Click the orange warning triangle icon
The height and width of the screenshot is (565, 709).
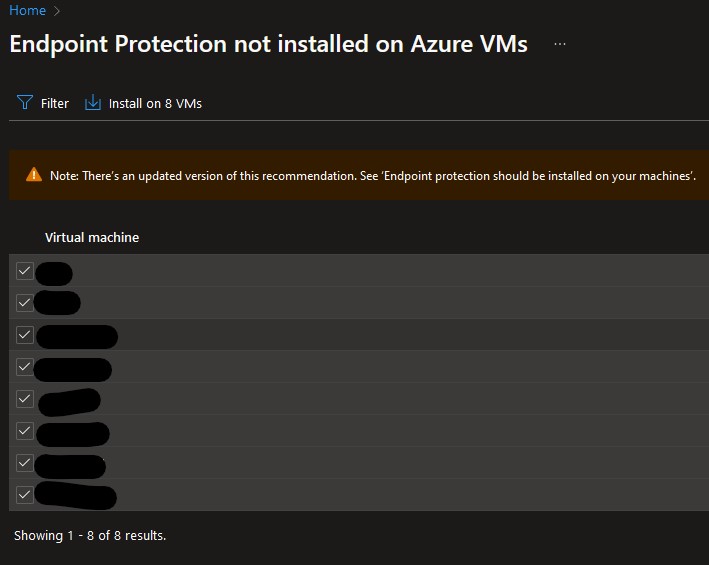pyautogui.click(x=34, y=175)
